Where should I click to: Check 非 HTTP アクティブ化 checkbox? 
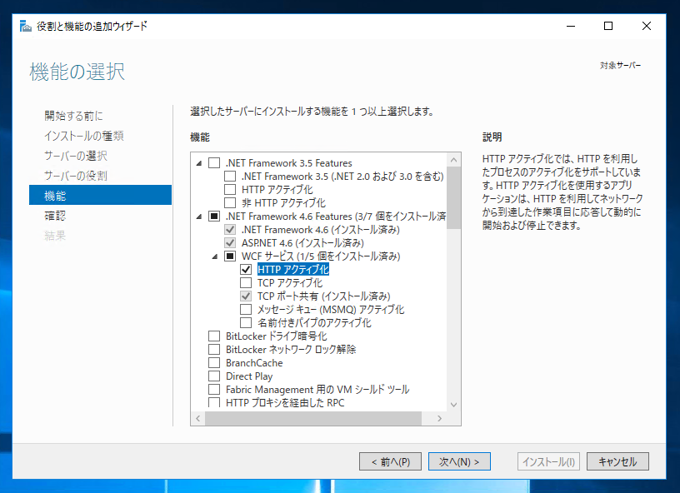point(230,203)
